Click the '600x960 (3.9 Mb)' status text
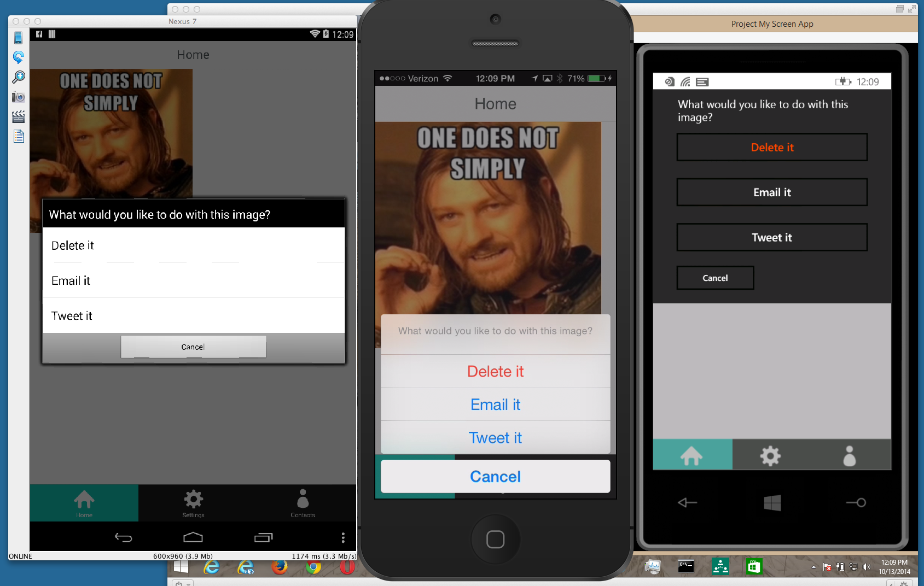 (x=183, y=556)
